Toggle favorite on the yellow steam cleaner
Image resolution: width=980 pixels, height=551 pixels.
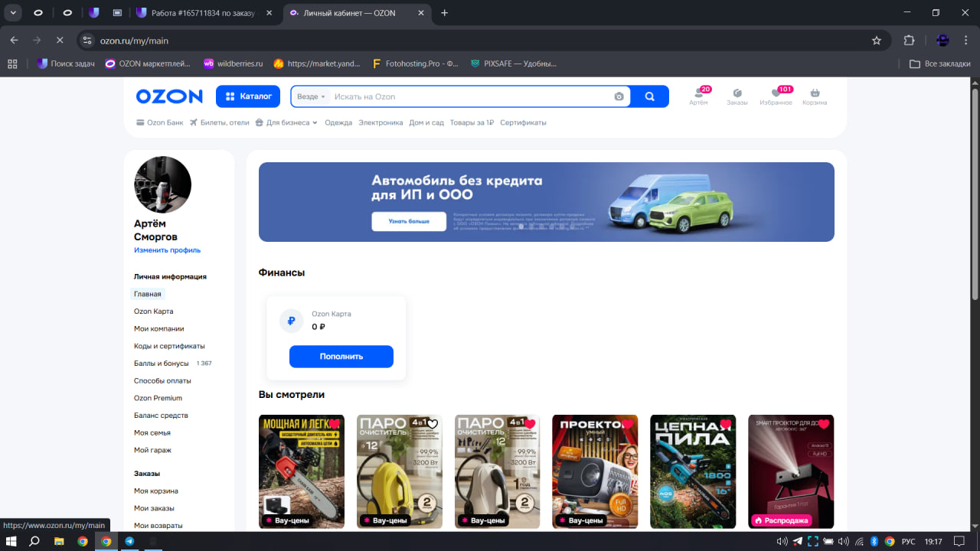(433, 424)
